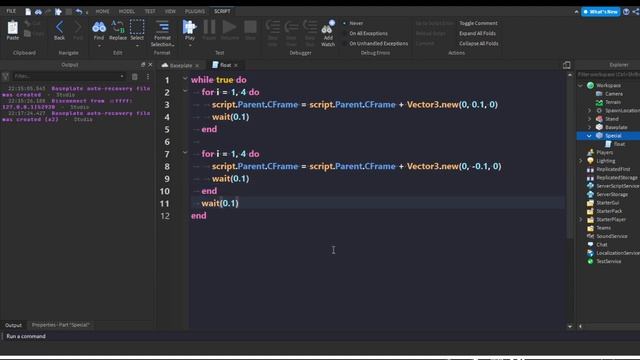Close the float script tab
The height and width of the screenshot is (360, 640).
236,65
